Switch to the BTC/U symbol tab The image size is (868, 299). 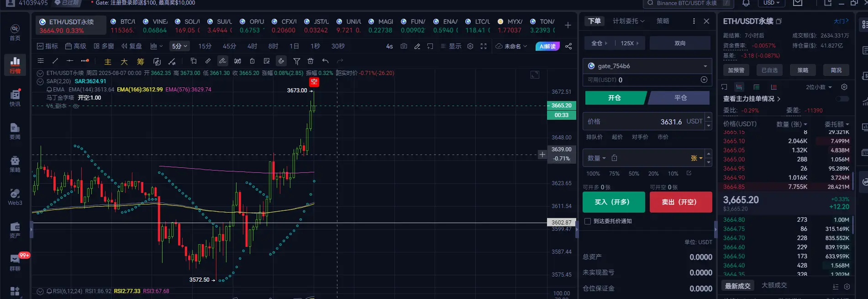tap(123, 26)
